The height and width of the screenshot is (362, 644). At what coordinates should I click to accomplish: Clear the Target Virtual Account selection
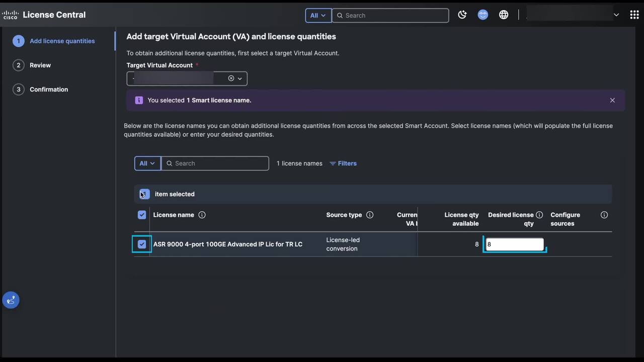(231, 78)
